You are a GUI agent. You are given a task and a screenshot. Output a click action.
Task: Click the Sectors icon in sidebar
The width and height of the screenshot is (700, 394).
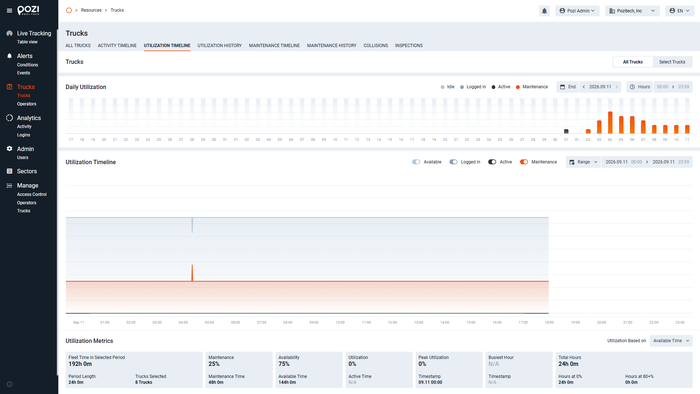tap(9, 171)
